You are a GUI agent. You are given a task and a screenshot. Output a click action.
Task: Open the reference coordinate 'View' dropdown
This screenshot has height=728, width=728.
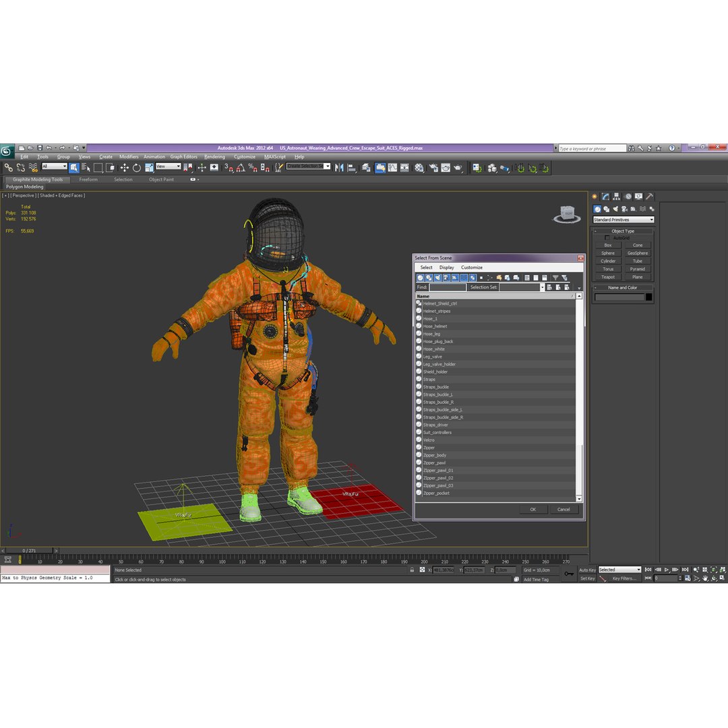point(168,166)
